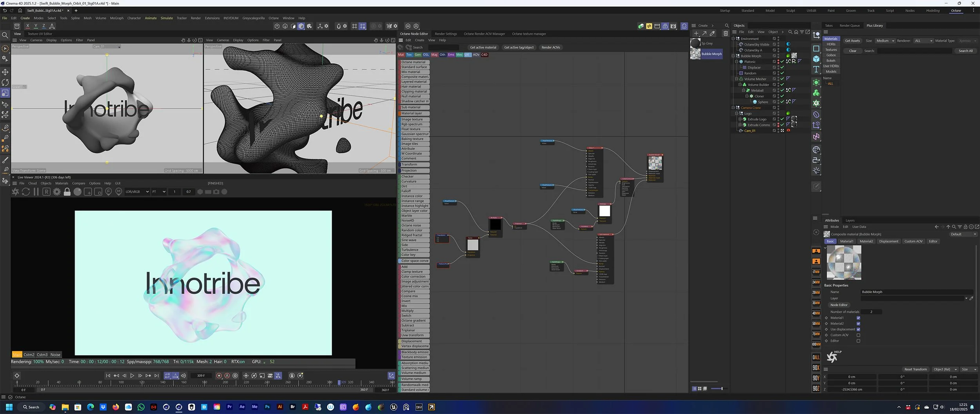Toggle Cloner visibility dots in Objects
980x414 pixels.
778,96
